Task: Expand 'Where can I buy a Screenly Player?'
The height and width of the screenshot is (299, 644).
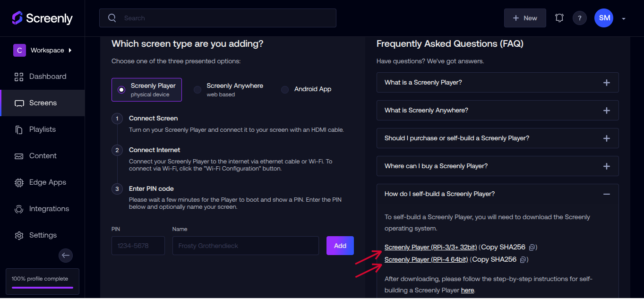Action: tap(498, 166)
